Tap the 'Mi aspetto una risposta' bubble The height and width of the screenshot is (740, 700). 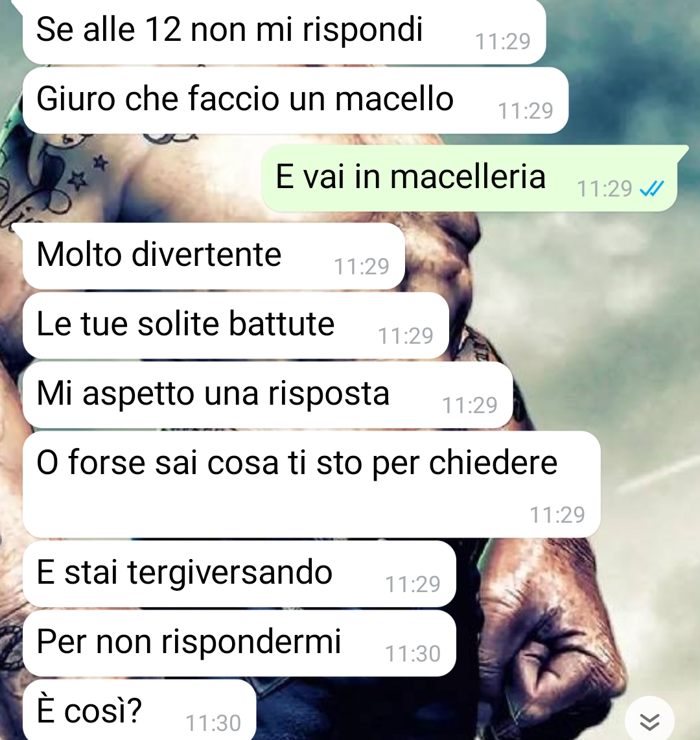pyautogui.click(x=268, y=394)
